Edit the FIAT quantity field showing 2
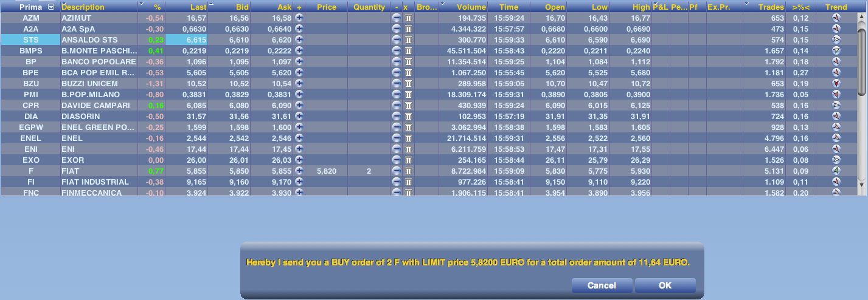 pos(369,171)
